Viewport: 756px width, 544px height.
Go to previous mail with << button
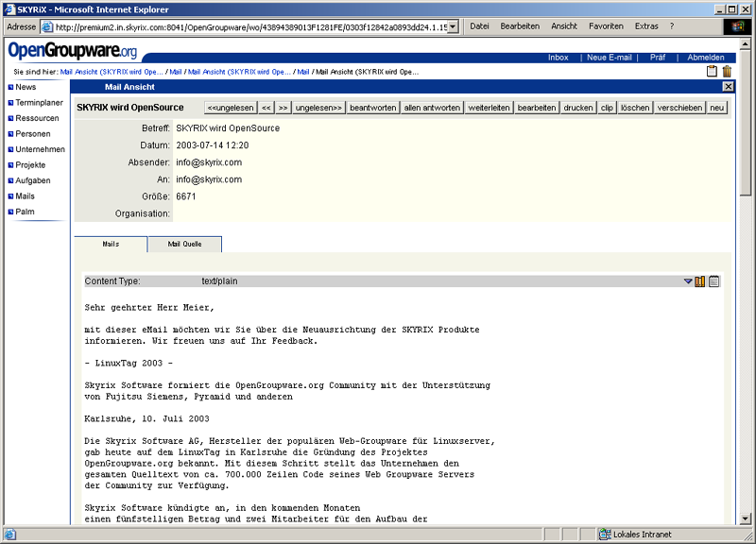click(266, 108)
